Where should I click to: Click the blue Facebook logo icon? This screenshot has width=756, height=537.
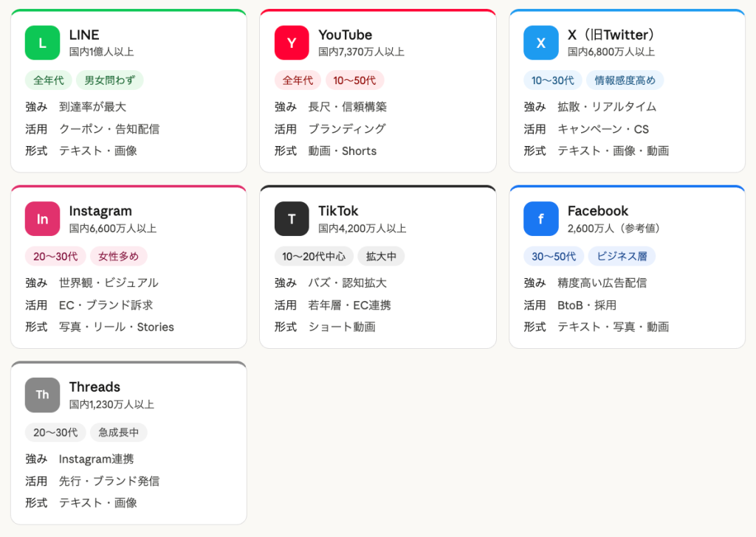(x=541, y=219)
